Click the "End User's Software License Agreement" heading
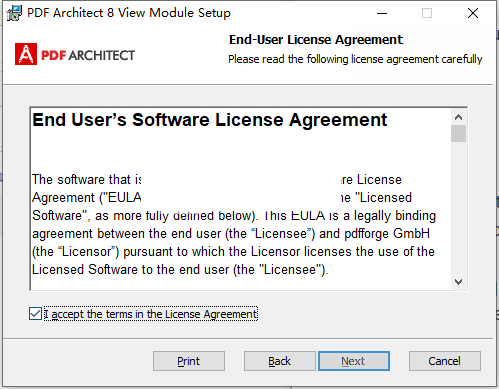Screen dimensions: 499x389 (209, 120)
